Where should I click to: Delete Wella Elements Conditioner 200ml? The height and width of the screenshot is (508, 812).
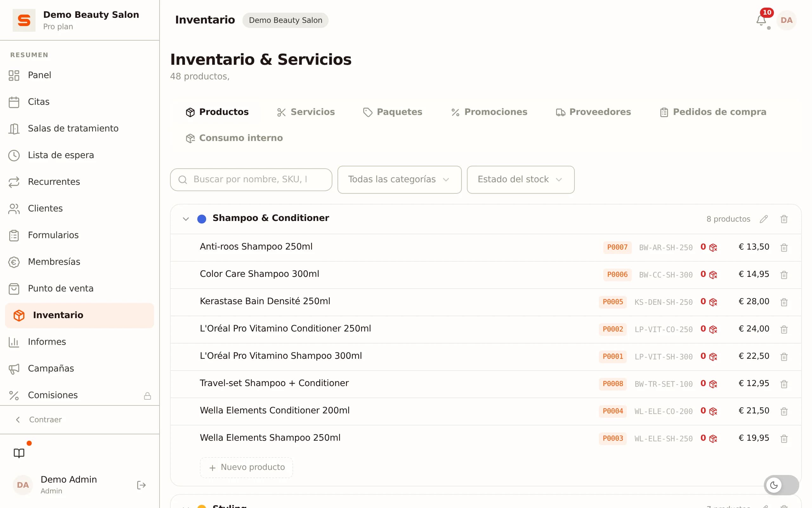pyautogui.click(x=784, y=411)
